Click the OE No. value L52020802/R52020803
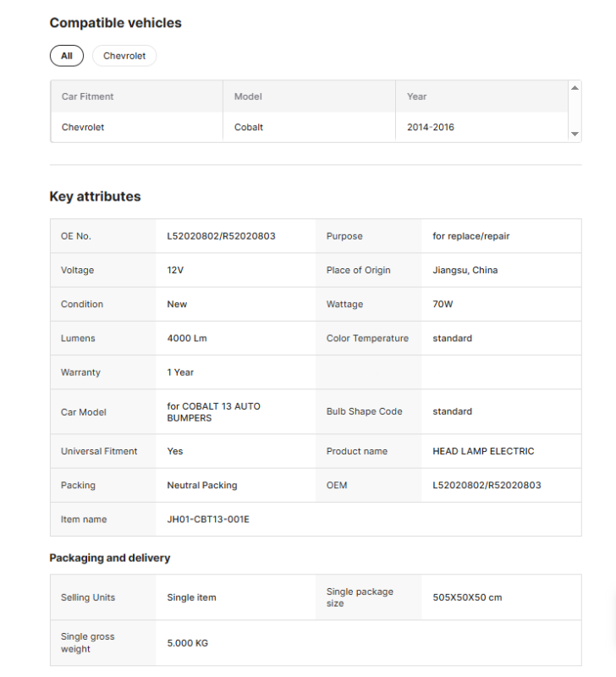This screenshot has width=616, height=677. [221, 236]
